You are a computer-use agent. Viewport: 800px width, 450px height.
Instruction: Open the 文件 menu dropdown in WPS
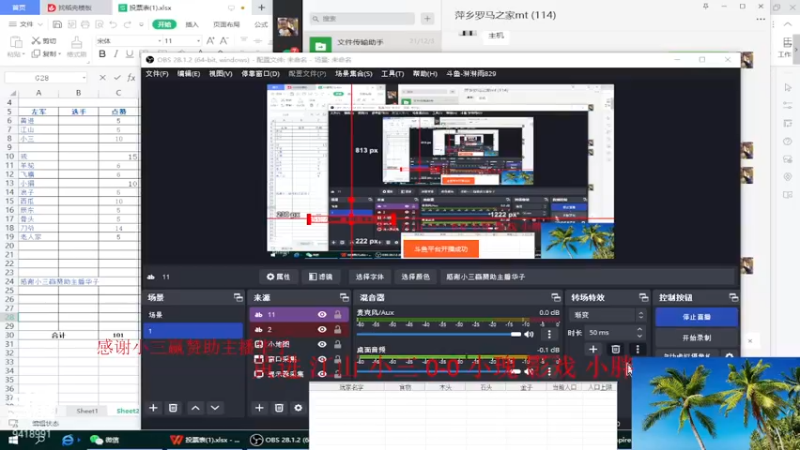point(27,24)
